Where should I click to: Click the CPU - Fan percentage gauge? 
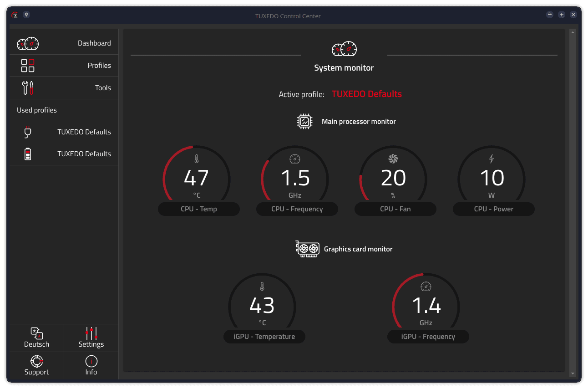pos(393,179)
